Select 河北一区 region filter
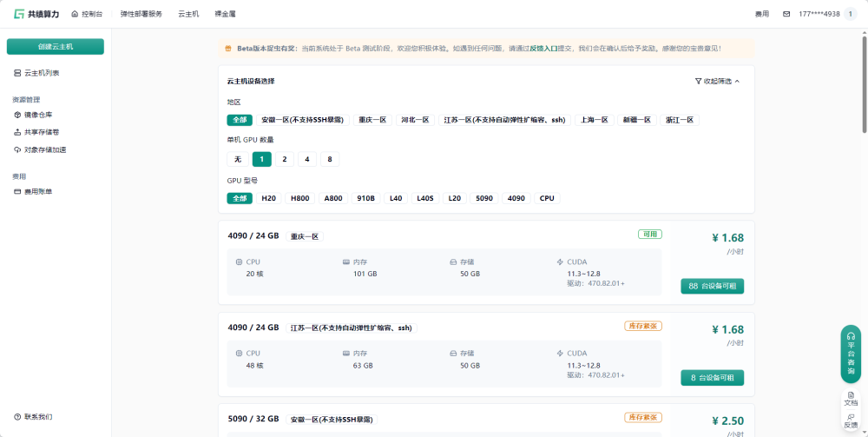This screenshot has width=868, height=437. click(415, 120)
